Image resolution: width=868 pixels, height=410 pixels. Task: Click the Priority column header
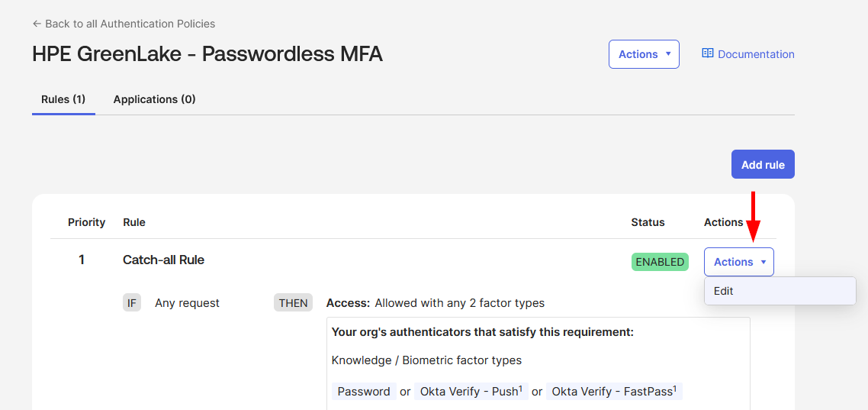[86, 222]
